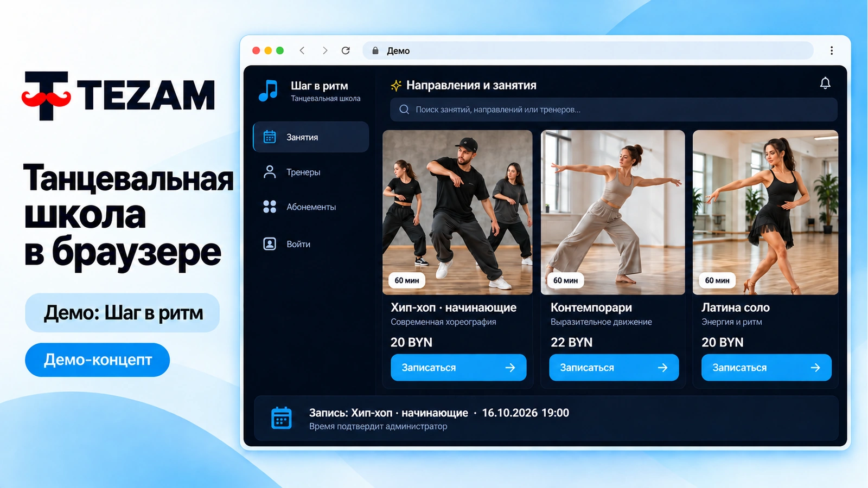
Task: Open the Абонементы section
Action: (311, 207)
